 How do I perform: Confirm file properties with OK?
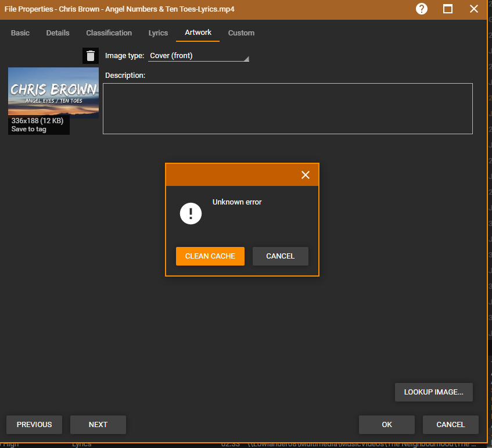(x=387, y=425)
